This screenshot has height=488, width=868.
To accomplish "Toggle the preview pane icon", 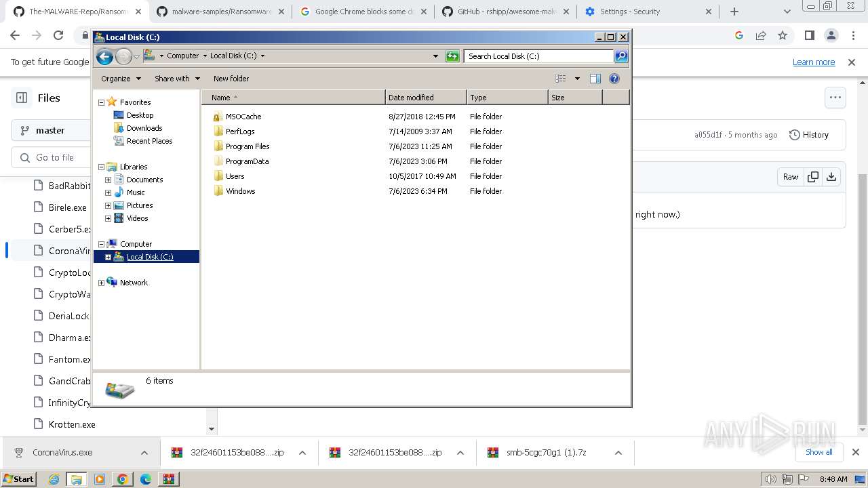I will click(x=595, y=79).
